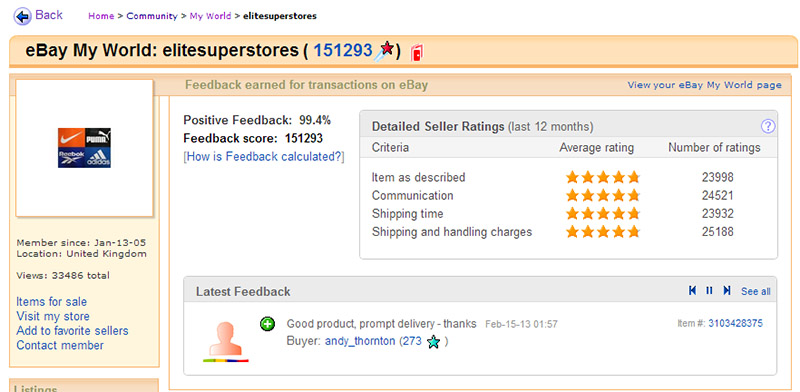Image resolution: width=800 pixels, height=392 pixels.
Task: Click the seller brand logos thumbnail
Action: pos(85,148)
